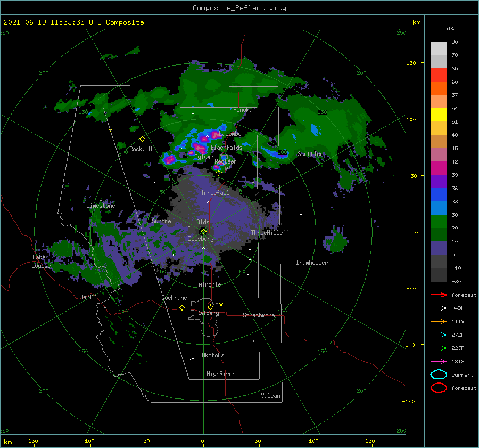The width and height of the screenshot is (479, 448).
Task: Click the yellow diamond marker below RedDeer
Action: [219, 173]
